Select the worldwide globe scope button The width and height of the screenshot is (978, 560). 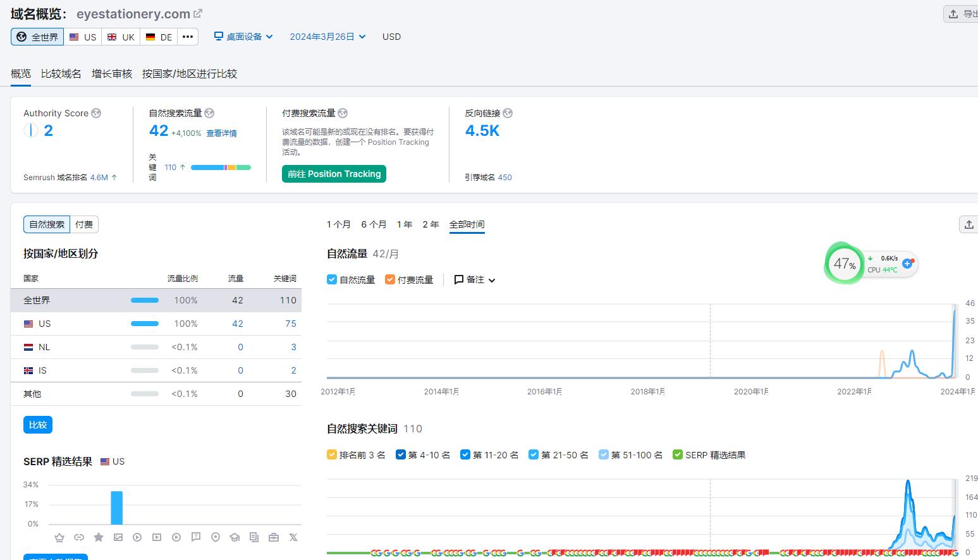tap(37, 37)
